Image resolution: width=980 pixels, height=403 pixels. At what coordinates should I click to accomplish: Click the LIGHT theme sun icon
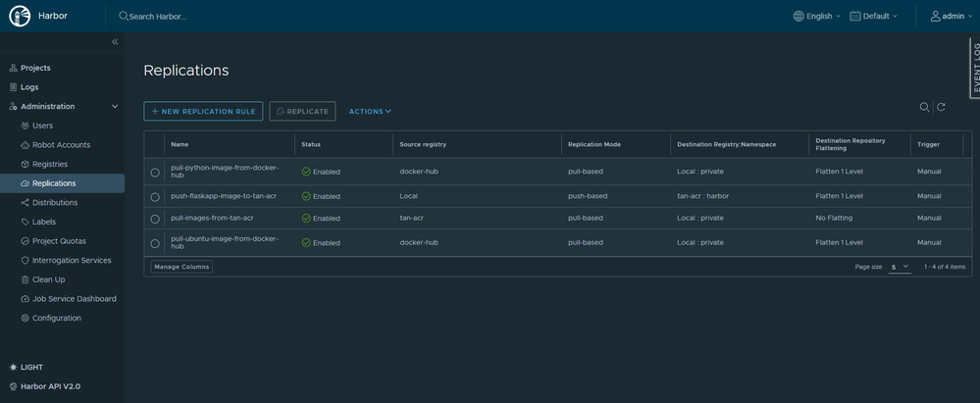(x=14, y=368)
